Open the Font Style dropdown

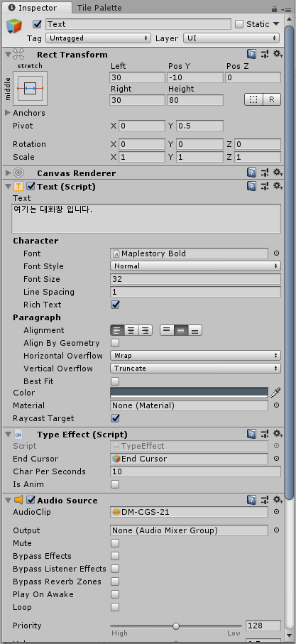(195, 266)
